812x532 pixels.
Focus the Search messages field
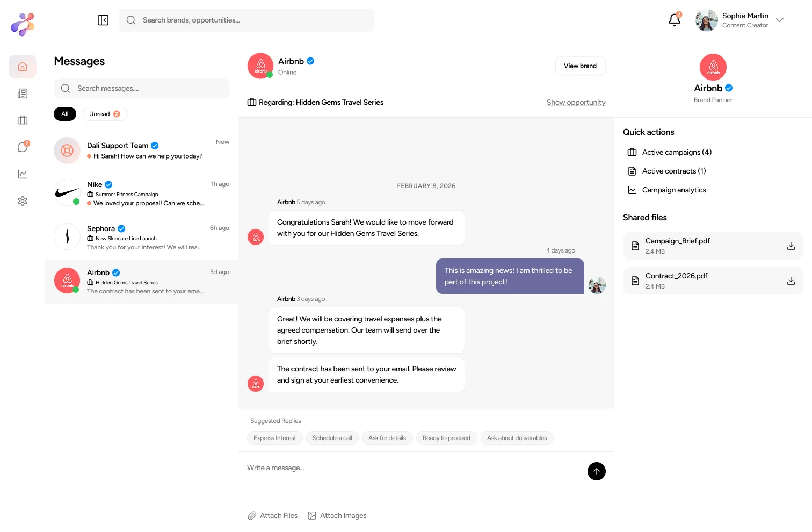[x=142, y=89]
